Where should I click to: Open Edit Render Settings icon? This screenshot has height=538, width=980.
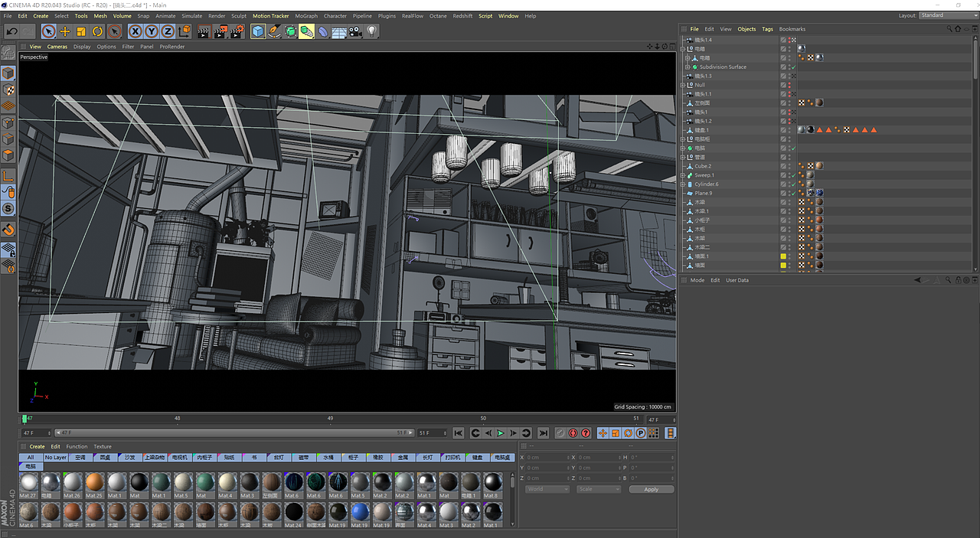tap(236, 31)
